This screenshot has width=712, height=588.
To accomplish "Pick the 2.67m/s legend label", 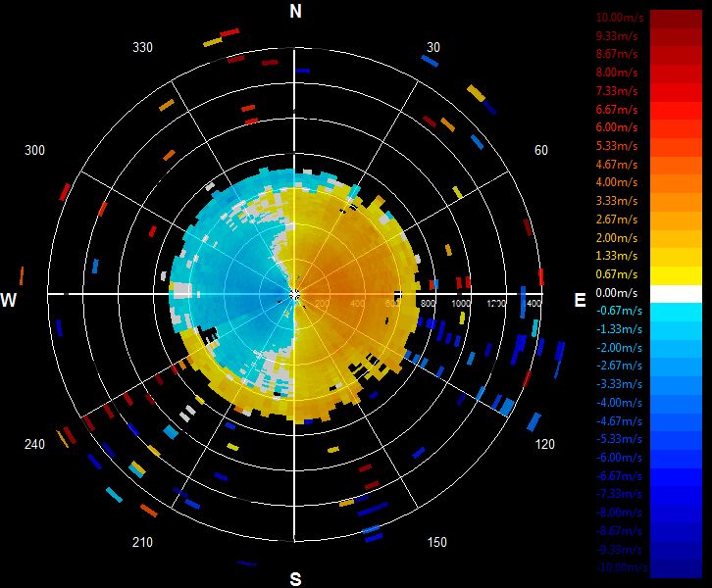I will tap(617, 220).
